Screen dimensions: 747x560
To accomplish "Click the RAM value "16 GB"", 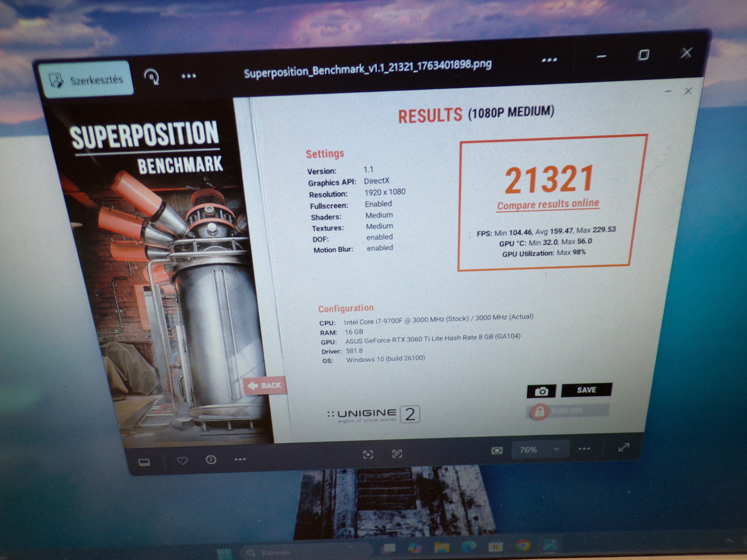I will (x=354, y=332).
